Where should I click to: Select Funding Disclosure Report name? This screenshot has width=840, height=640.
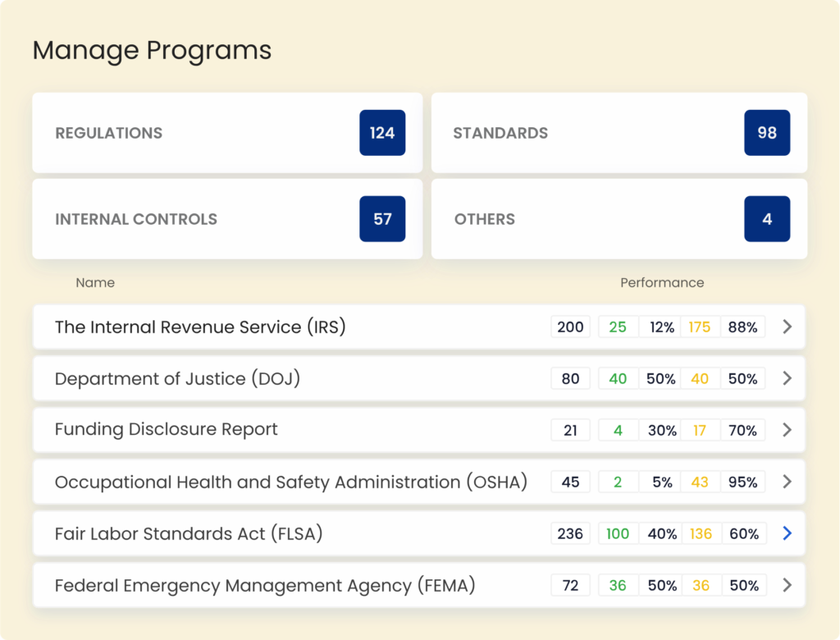166,429
